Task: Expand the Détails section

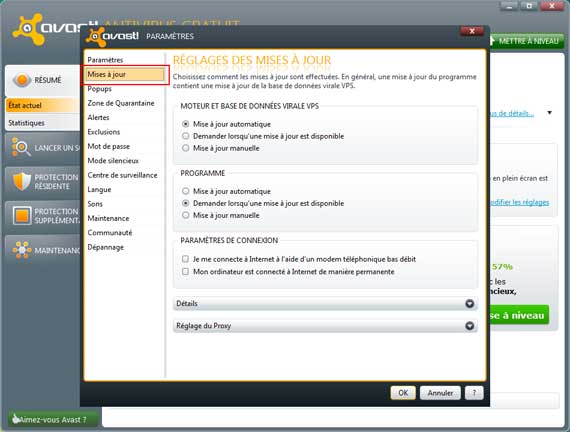Action: pyautogui.click(x=325, y=304)
